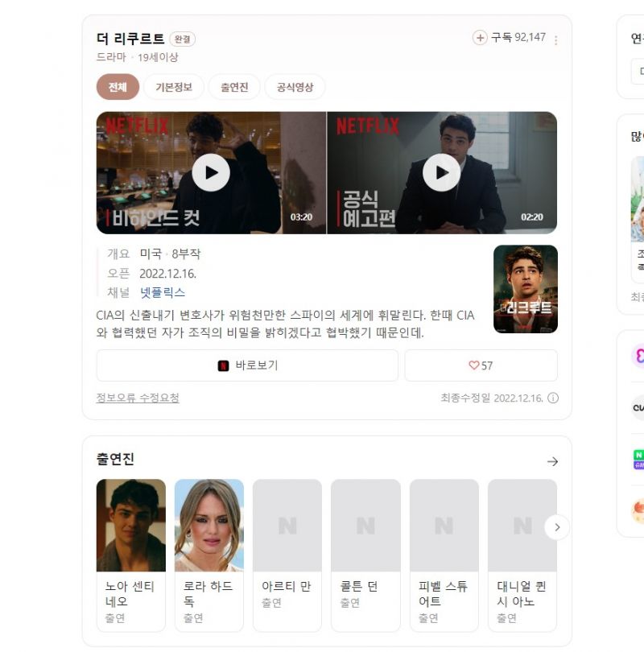644x652 pixels.
Task: Click the plus subscribe icon
Action: click(x=480, y=38)
